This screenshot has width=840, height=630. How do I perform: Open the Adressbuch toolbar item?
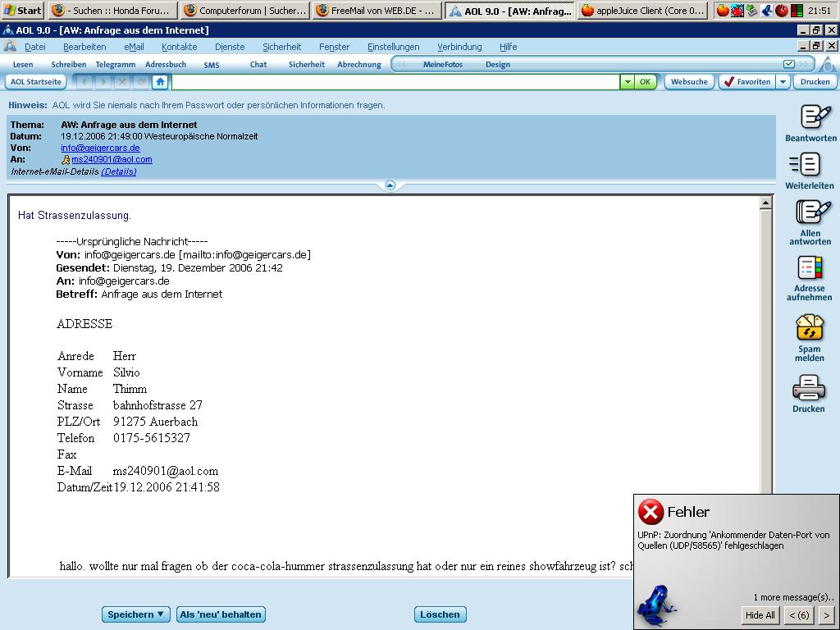coord(166,65)
